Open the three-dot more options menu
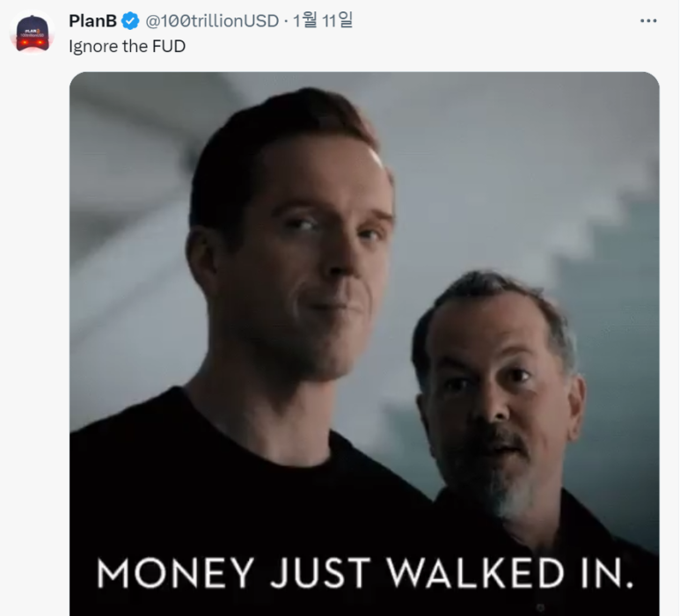This screenshot has width=680, height=616. [648, 21]
